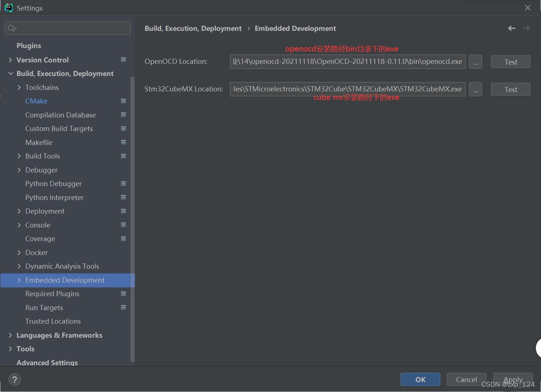This screenshot has height=392, width=541.
Task: Select CMake in the settings tree
Action: pos(36,101)
